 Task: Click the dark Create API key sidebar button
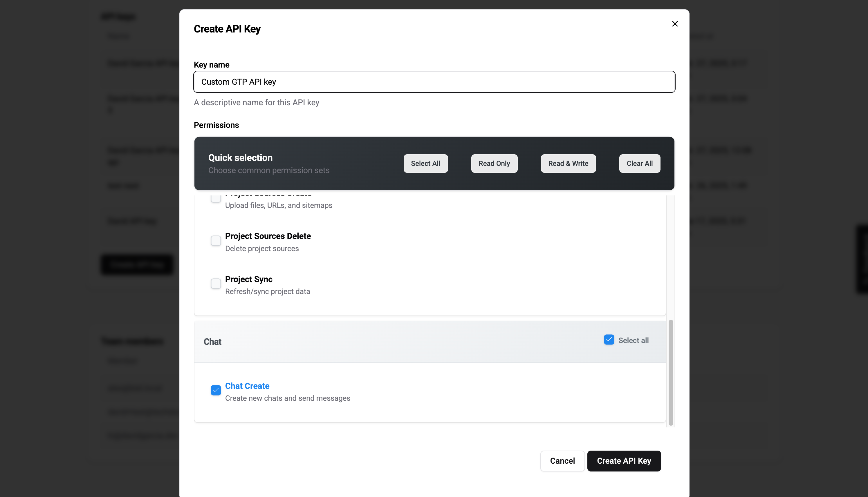[136, 264]
